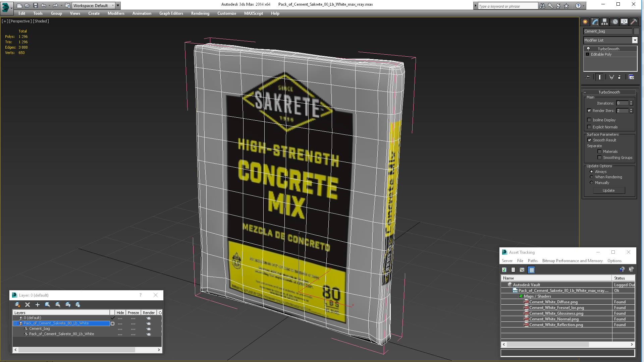Viewport: 644px width, 362px height.
Task: Open the Graph Editors menu
Action: click(171, 13)
